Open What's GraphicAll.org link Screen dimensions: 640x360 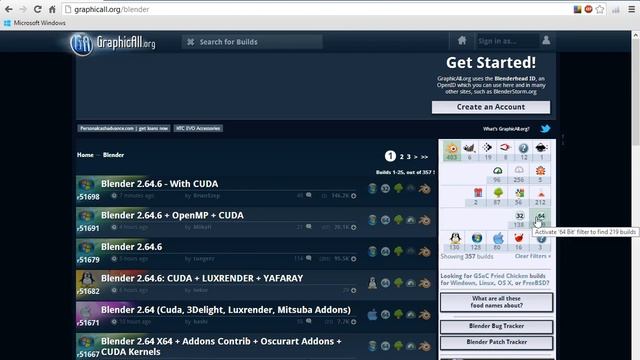(506, 129)
